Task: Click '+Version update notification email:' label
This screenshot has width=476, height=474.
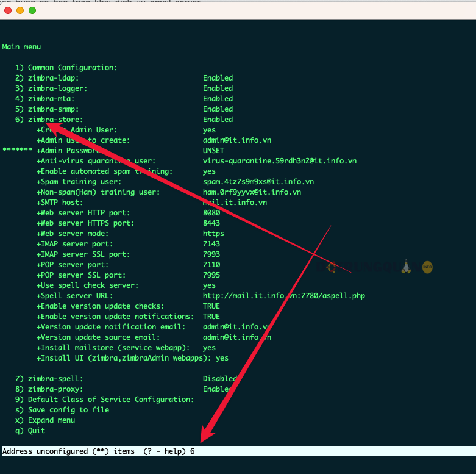Action: (x=111, y=326)
